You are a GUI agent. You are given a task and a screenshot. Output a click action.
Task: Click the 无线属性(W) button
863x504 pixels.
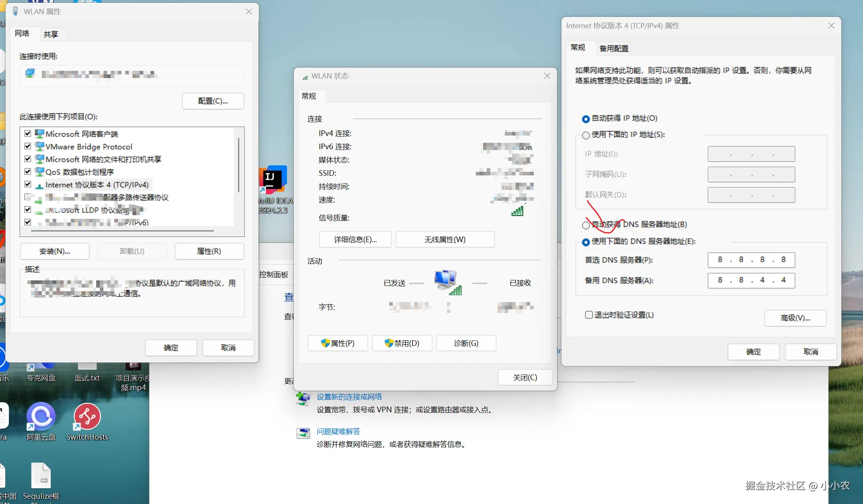point(445,240)
